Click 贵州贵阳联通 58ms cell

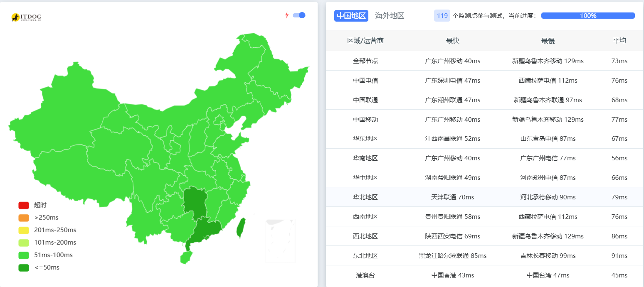tap(453, 217)
